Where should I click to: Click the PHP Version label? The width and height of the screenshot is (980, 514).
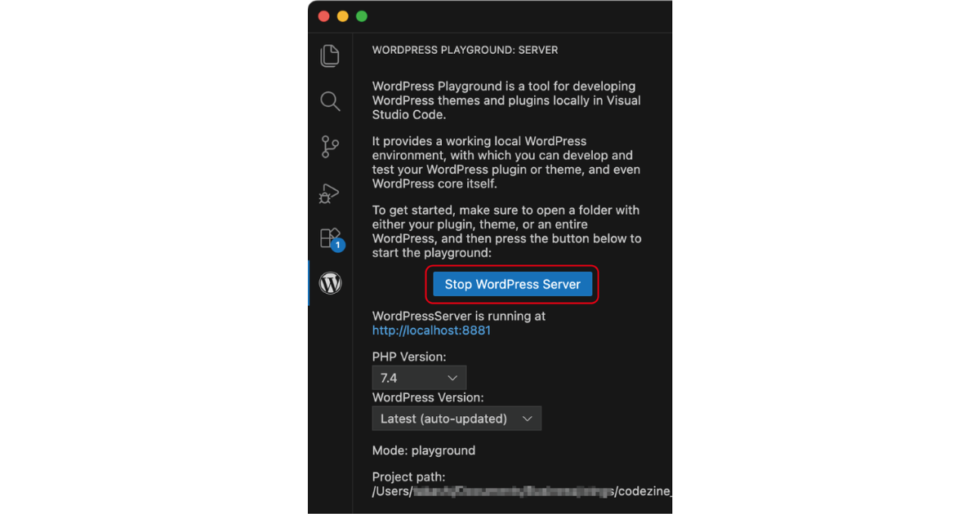click(x=409, y=357)
